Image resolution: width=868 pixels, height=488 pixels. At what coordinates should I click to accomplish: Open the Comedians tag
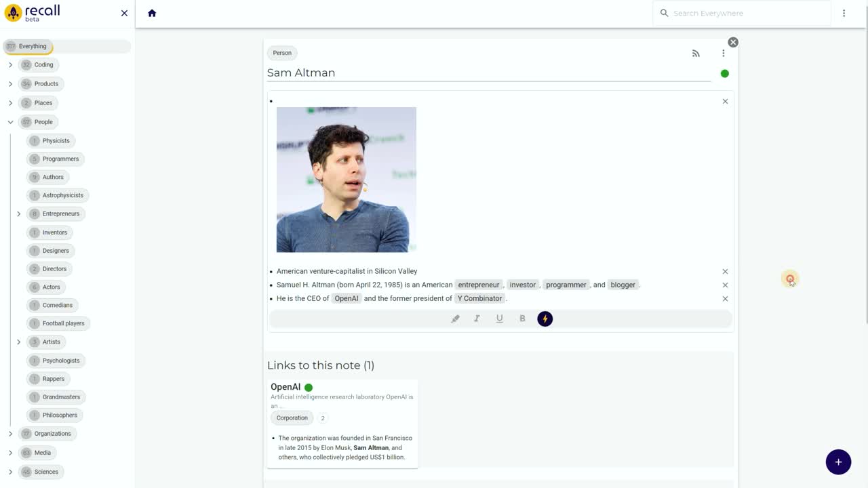pyautogui.click(x=52, y=305)
